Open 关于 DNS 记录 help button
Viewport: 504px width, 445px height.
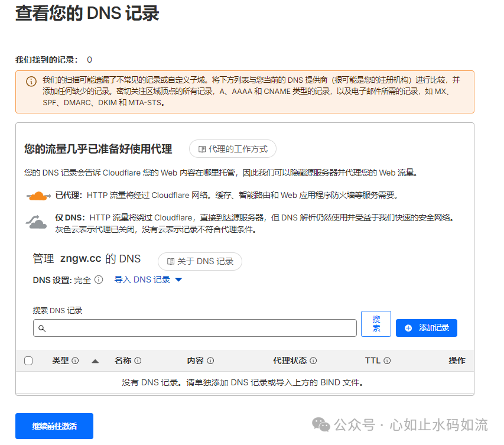click(200, 261)
